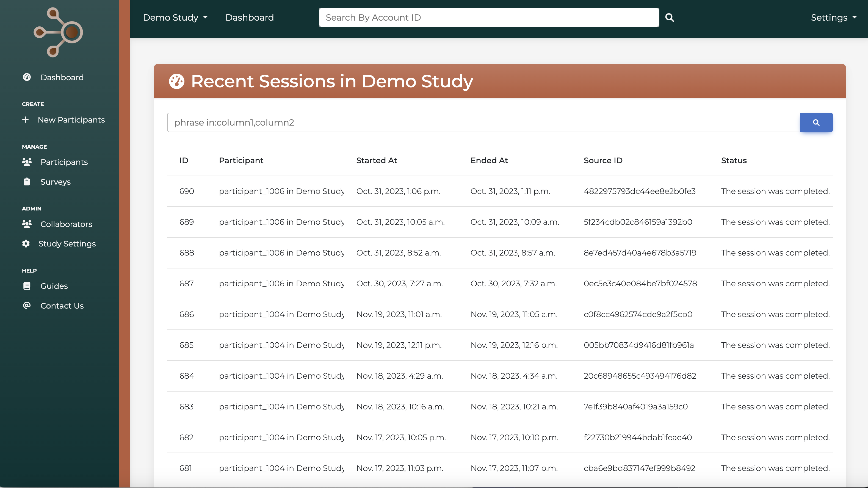The image size is (868, 488).
Task: Go to Dashboard in top navigation
Action: [249, 18]
